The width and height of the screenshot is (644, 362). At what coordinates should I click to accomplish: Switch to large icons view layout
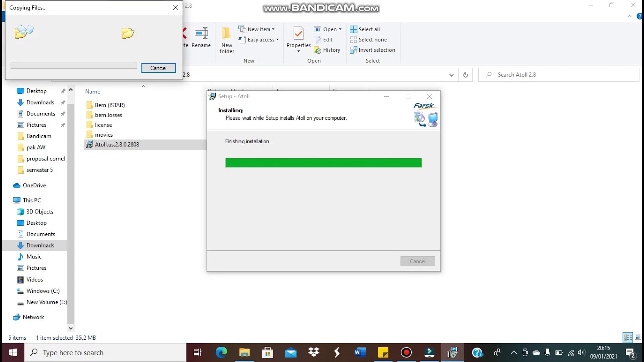pos(638,337)
